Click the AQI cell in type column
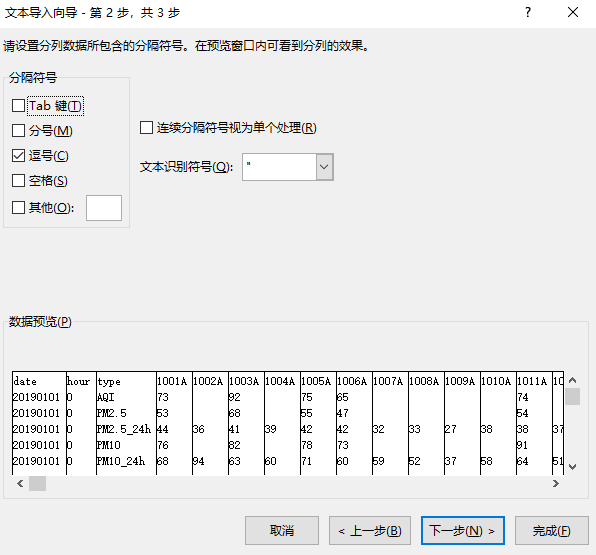Viewport: 596px width, 555px height. (x=106, y=397)
